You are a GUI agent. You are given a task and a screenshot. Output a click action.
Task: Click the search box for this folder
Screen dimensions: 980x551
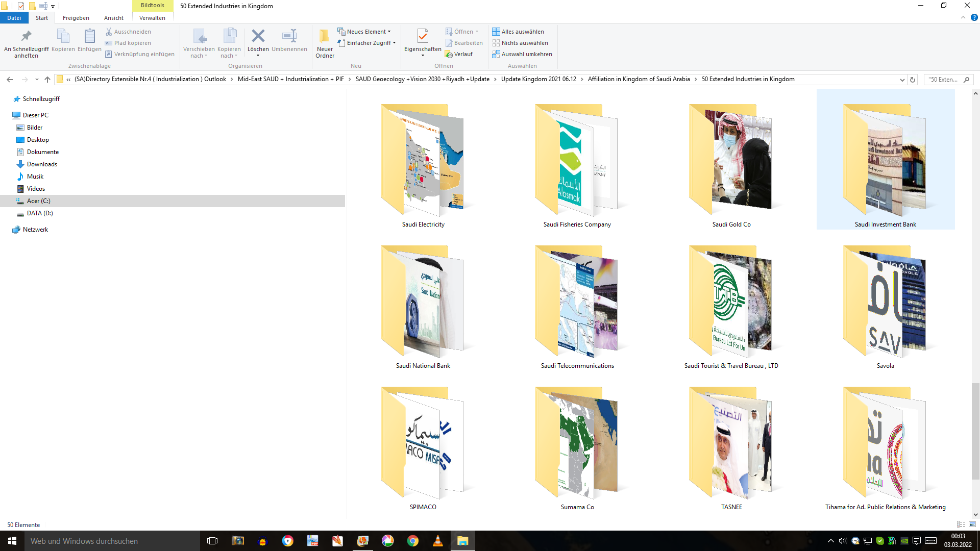(x=948, y=80)
